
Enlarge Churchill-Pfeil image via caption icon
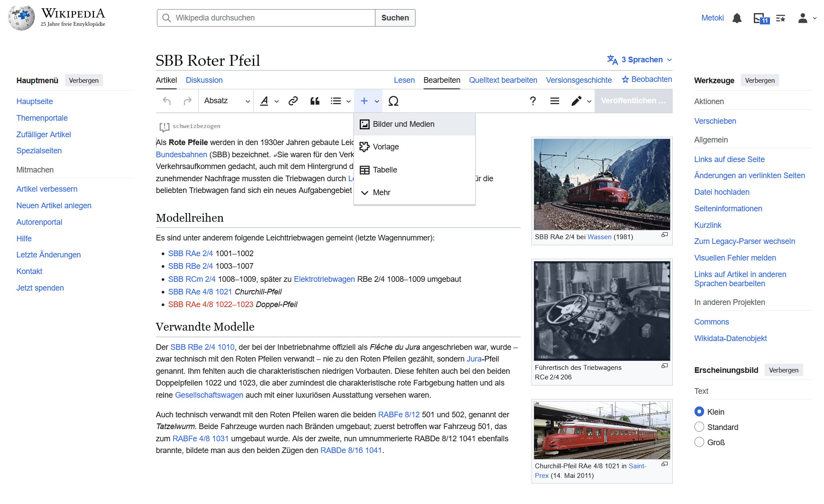(x=664, y=464)
